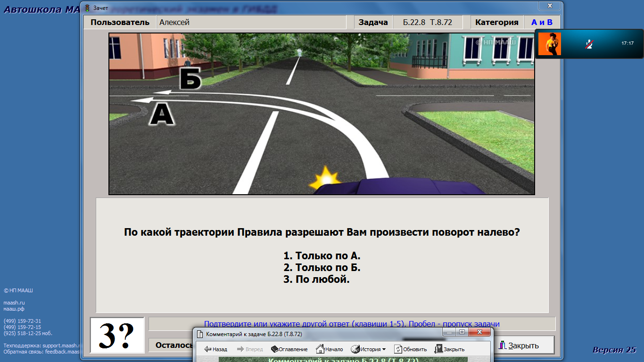Click the Задача label
The width and height of the screenshot is (644, 362).
(x=373, y=22)
